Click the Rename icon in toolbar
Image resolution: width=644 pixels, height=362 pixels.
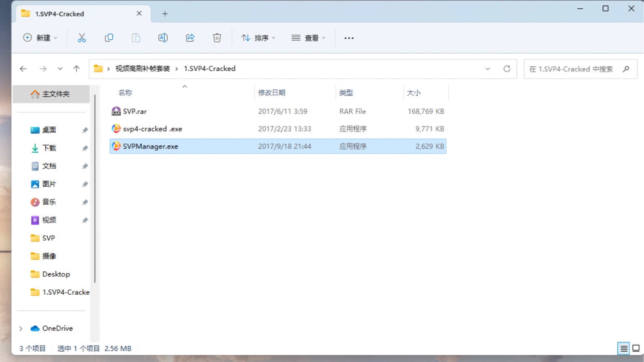click(x=163, y=38)
